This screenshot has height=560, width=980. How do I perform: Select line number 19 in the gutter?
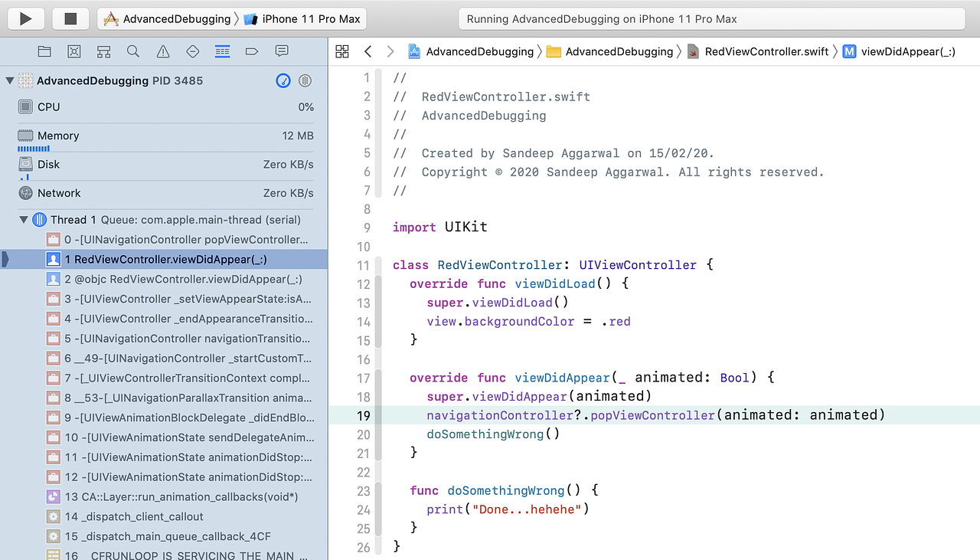[x=363, y=414]
